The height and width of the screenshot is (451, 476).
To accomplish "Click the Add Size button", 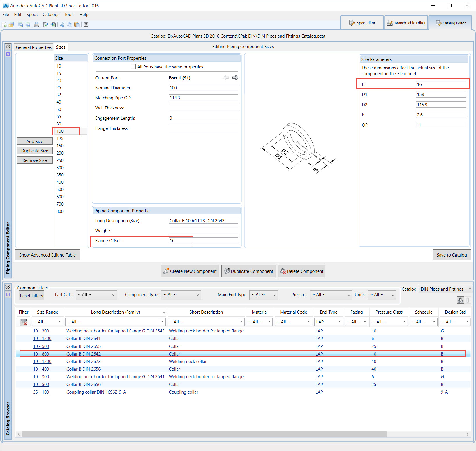I will point(35,141).
